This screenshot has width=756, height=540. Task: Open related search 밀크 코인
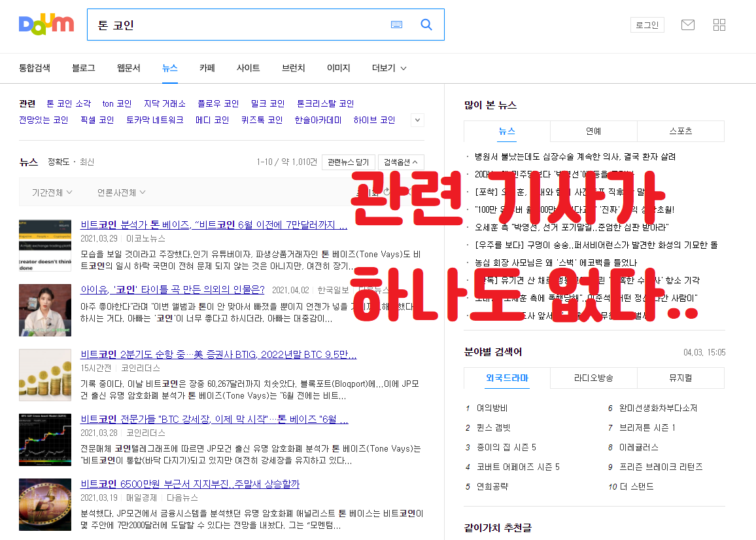click(267, 104)
